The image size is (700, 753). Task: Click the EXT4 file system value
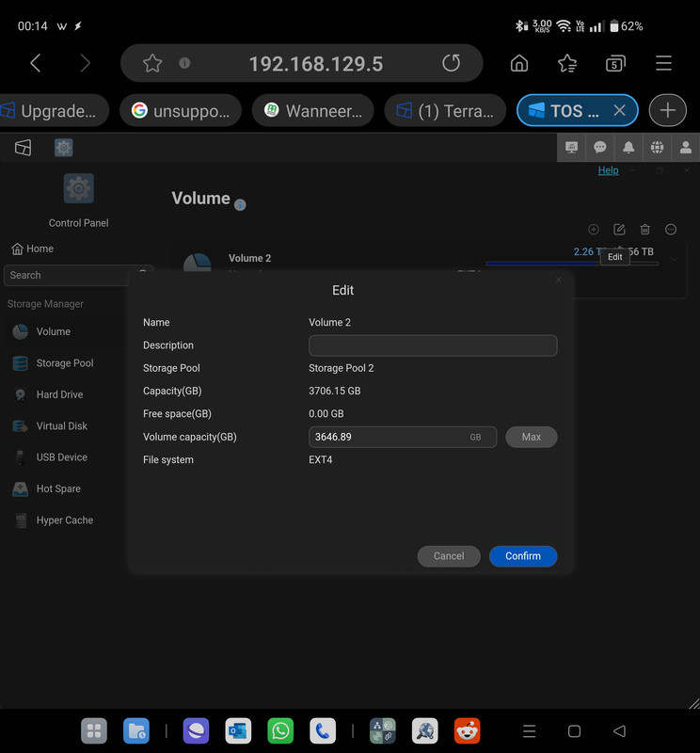[320, 459]
